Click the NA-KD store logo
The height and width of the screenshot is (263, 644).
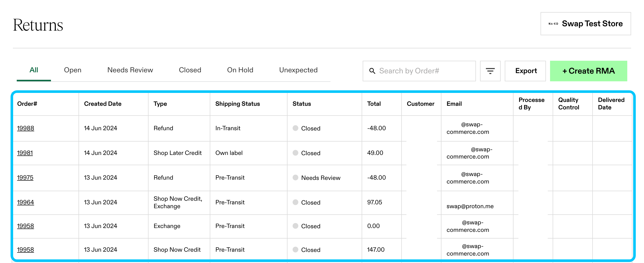(x=553, y=24)
